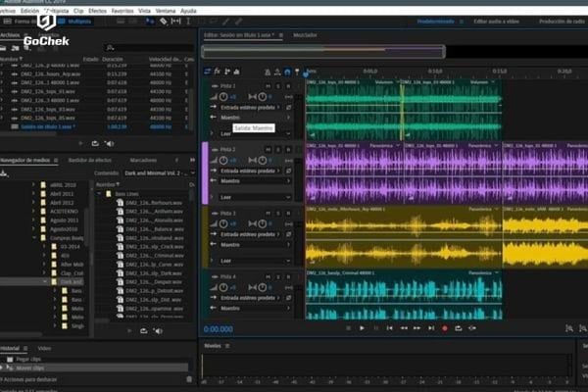Switch to the Mezclador tab
Screen dimensions: 588x392
304,34
